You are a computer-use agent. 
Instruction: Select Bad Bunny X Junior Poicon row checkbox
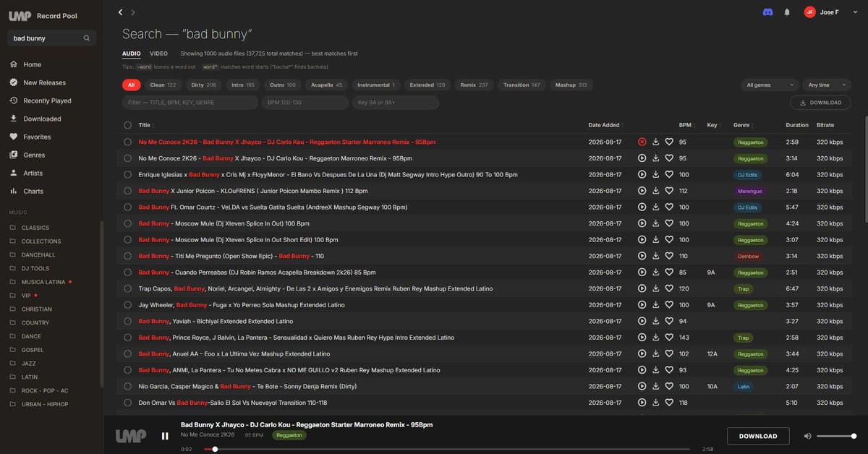point(128,191)
